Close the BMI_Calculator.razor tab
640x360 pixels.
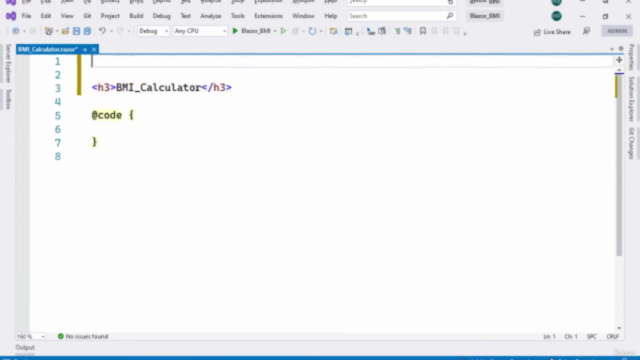94,49
